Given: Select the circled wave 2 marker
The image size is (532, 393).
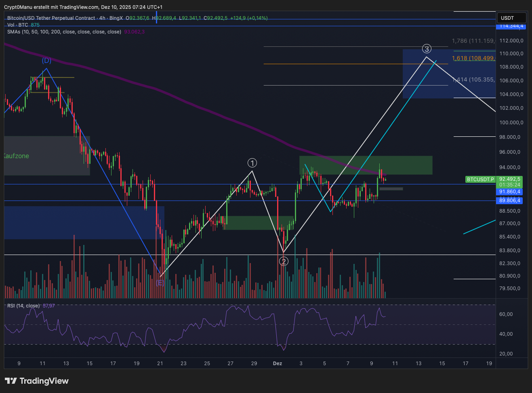Looking at the screenshot, I should 284,261.
